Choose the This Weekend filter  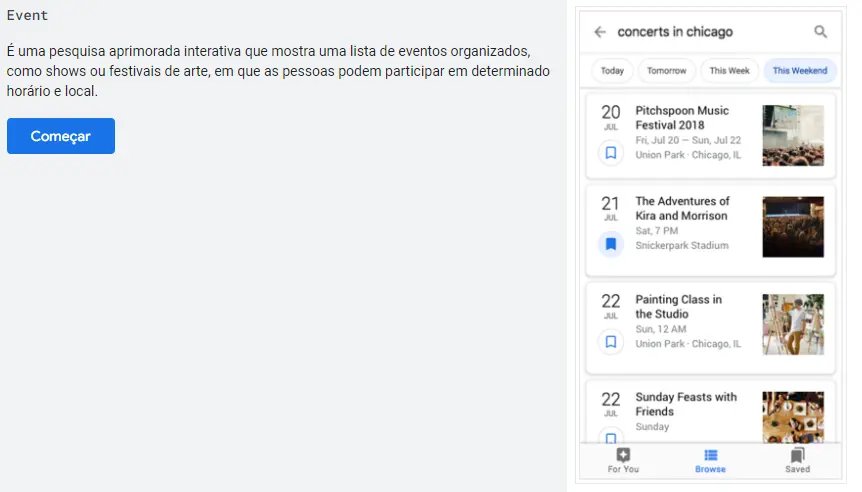point(800,71)
